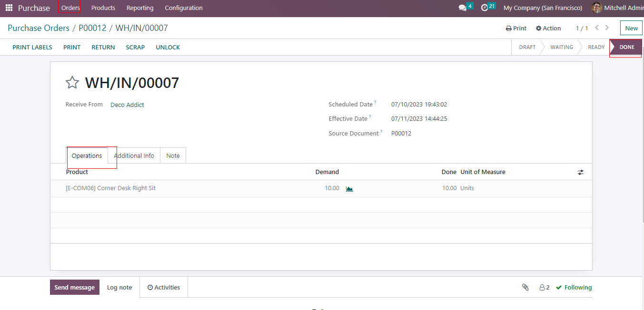Open company switcher My Company (San Francisco)
Viewport: 644px width, 310px height.
[x=543, y=8]
